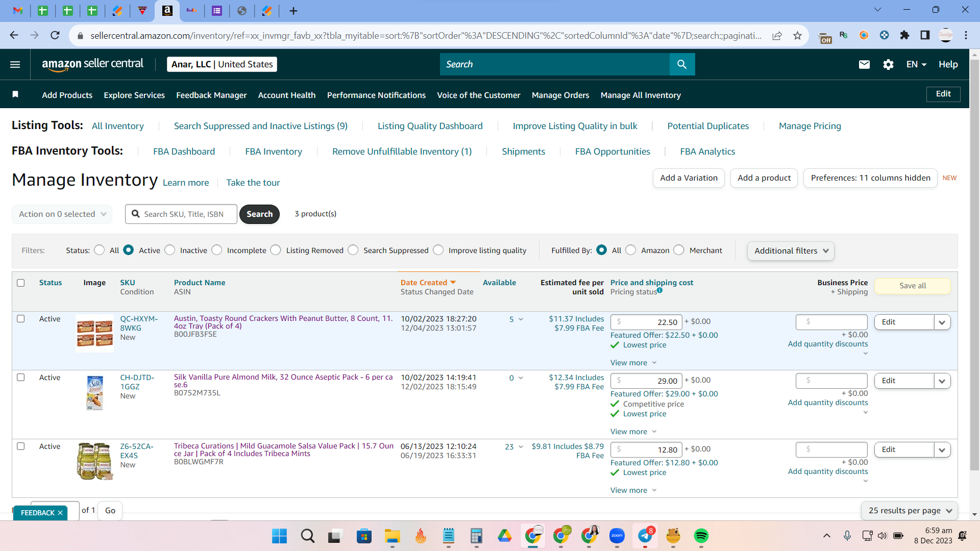
Task: Open Preferences: 11 columns hidden
Action: tap(870, 178)
